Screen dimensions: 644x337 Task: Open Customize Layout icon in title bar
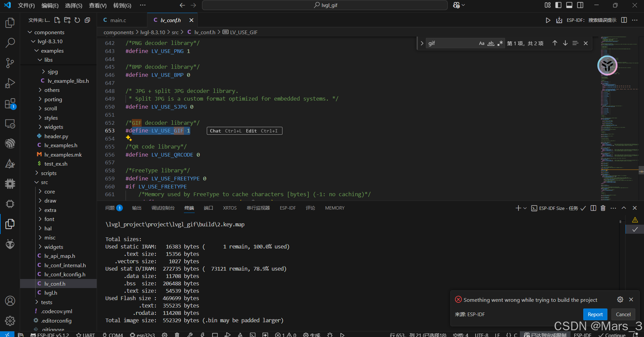click(548, 5)
